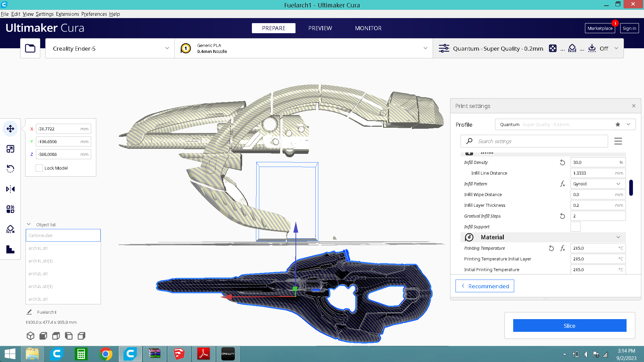
Task: Open the Edit menu
Action: pyautogui.click(x=16, y=14)
